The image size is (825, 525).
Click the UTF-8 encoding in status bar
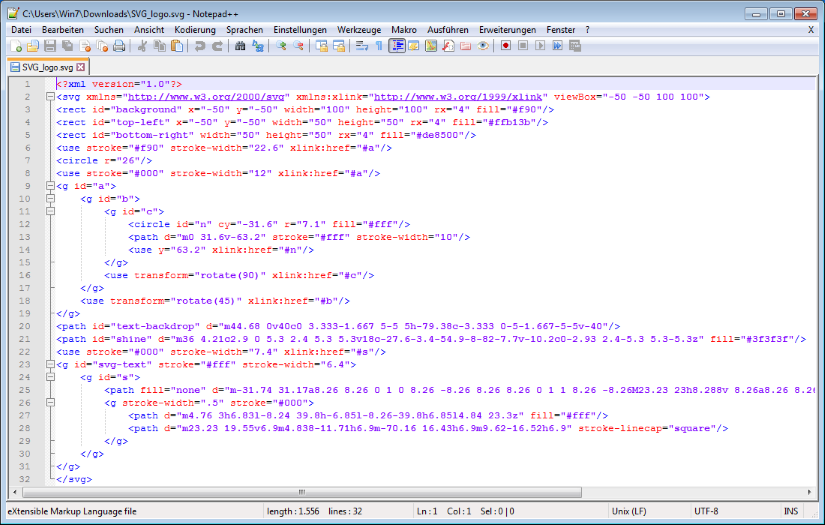[708, 511]
